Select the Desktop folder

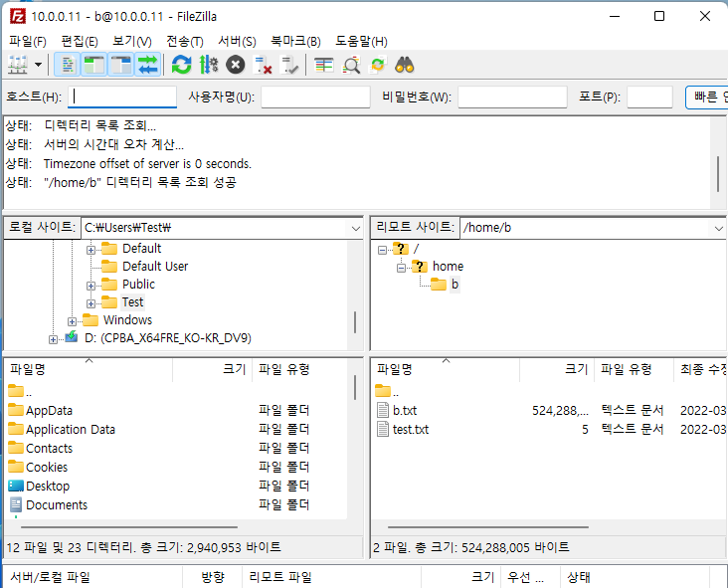pos(48,487)
